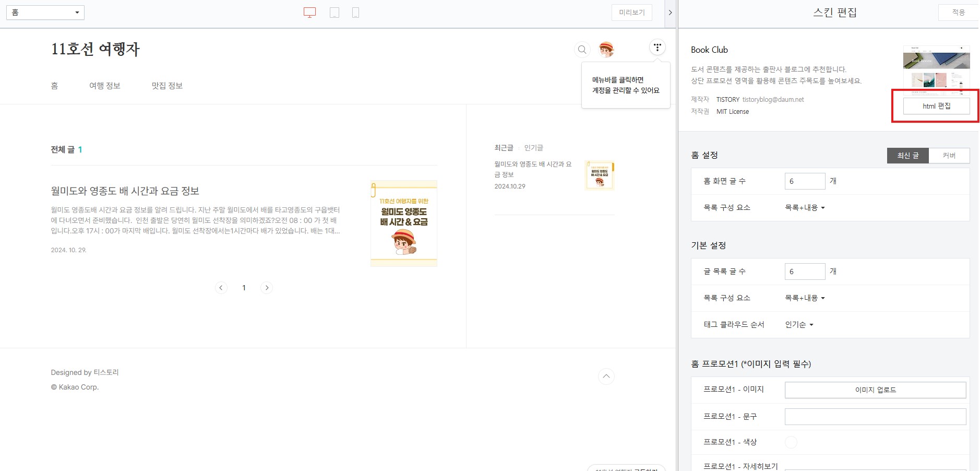The image size is (980, 471).
Task: Click the 글 목록 글 수 input field
Action: pos(805,272)
